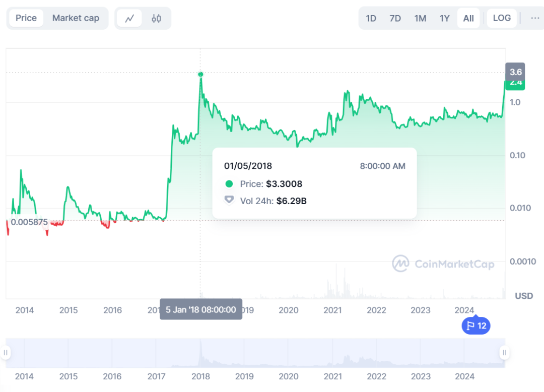Switch to line chart view icon
The width and height of the screenshot is (544, 392).
[x=130, y=19]
